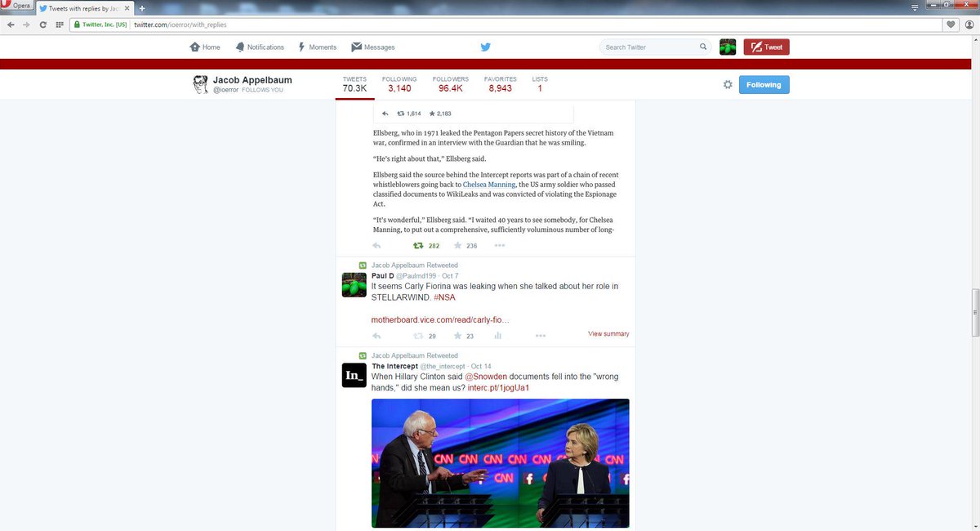Viewport: 980px width, 531px height.
Task: Compose a new Tweet with the red Tweet button
Action: tap(766, 47)
